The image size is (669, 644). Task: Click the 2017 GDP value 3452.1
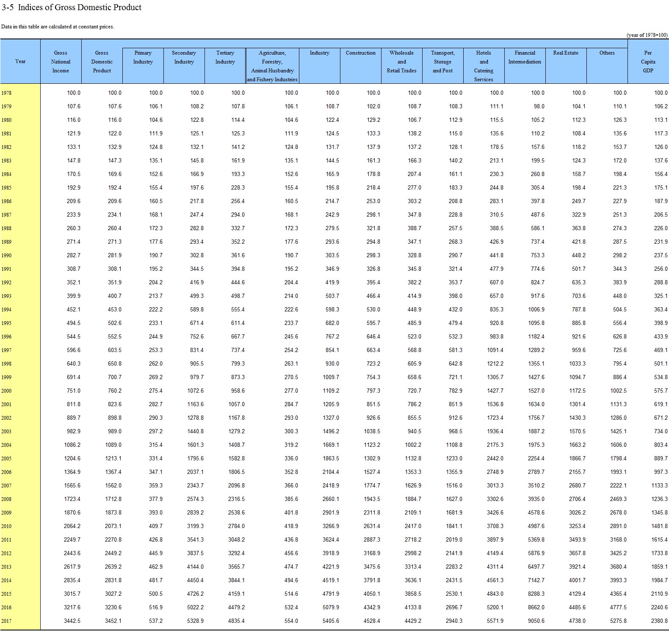tap(113, 621)
